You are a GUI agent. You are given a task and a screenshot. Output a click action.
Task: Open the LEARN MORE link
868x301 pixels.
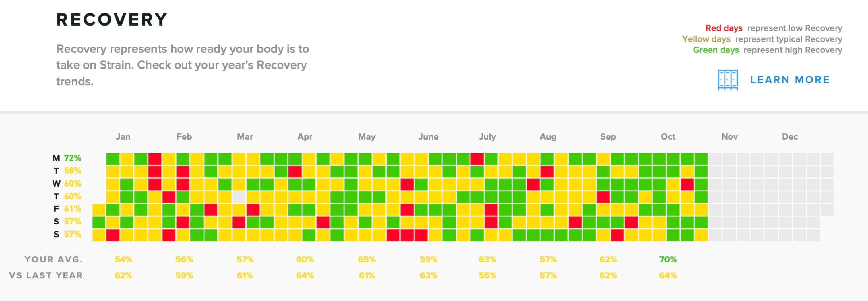[790, 79]
